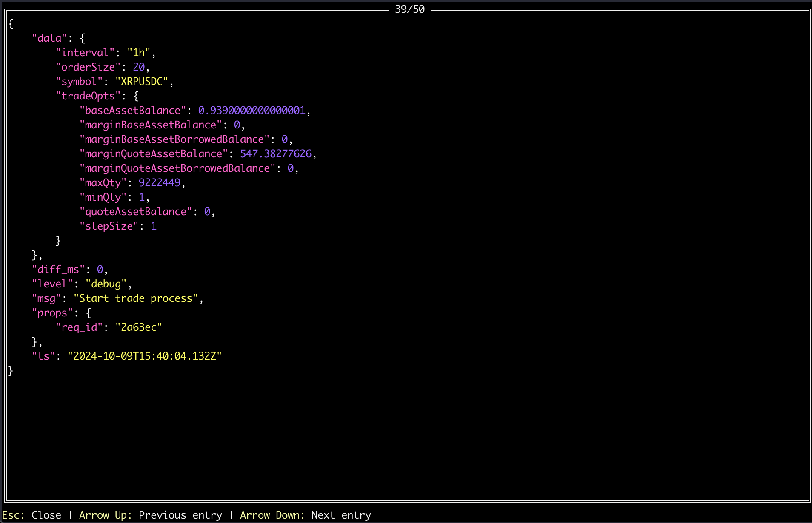The width and height of the screenshot is (812, 523).
Task: Click the Arrow Up: Previous entry hint
Action: coord(151,515)
